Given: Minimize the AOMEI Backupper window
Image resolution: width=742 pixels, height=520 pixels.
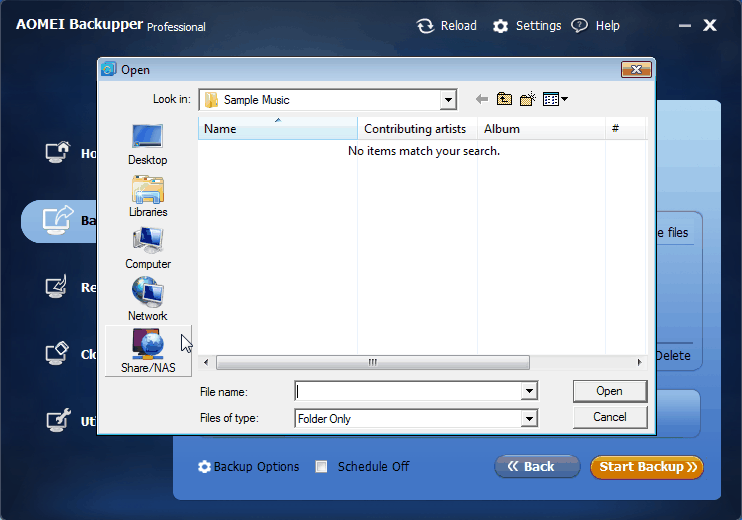Looking at the screenshot, I should coord(685,26).
